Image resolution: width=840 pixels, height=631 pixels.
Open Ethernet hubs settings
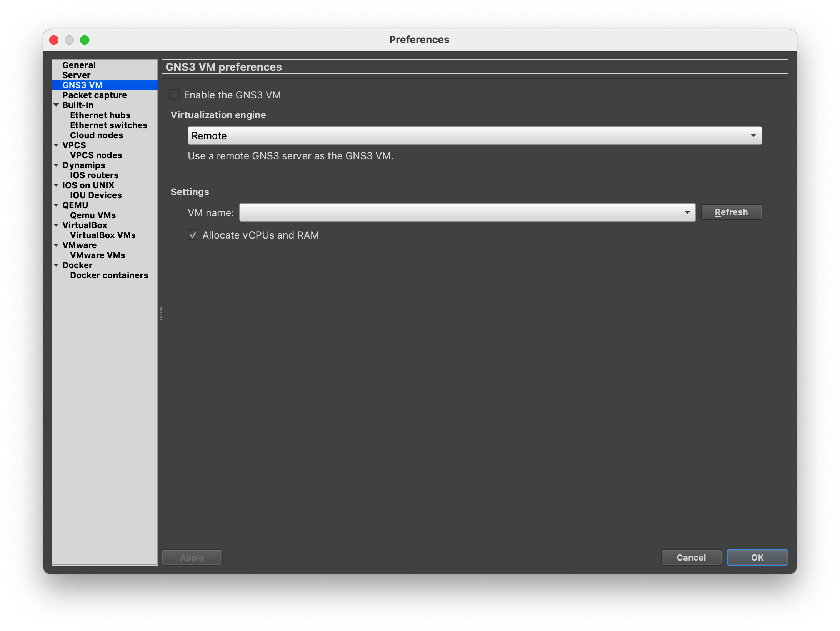pos(100,115)
